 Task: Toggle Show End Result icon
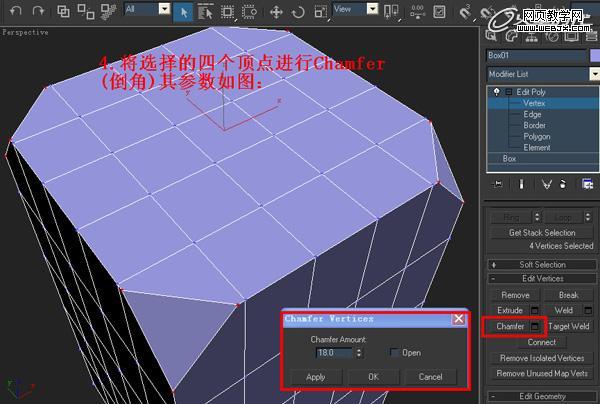coord(521,184)
